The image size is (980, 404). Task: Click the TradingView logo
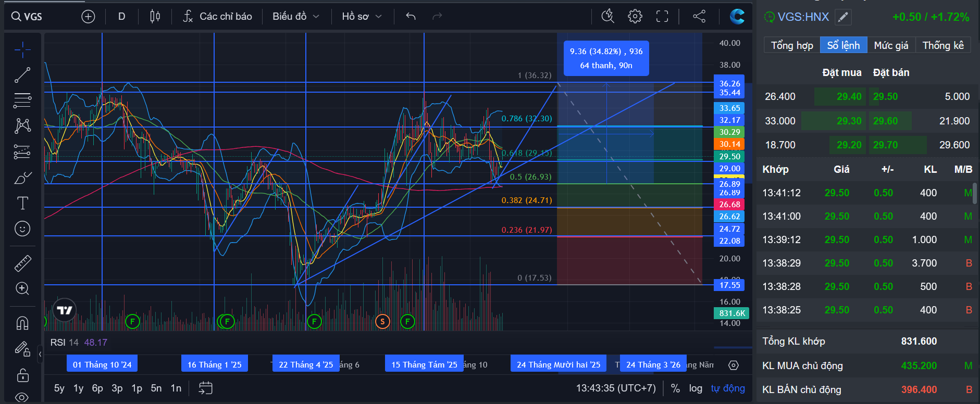coord(65,310)
